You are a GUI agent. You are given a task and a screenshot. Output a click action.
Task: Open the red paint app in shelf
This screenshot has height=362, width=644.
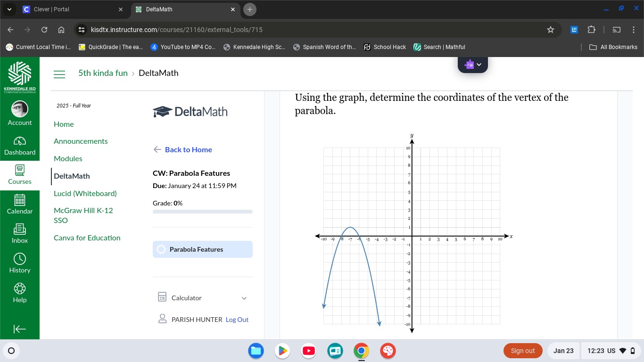coord(388,351)
